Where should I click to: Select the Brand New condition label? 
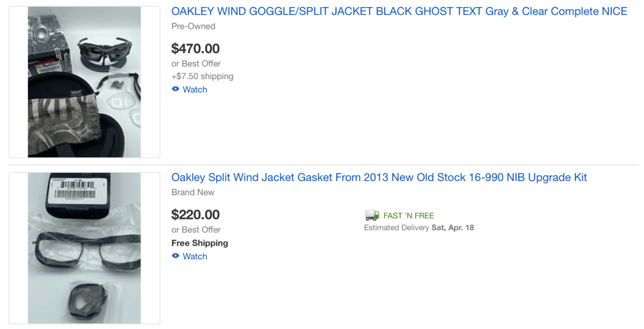click(x=193, y=192)
